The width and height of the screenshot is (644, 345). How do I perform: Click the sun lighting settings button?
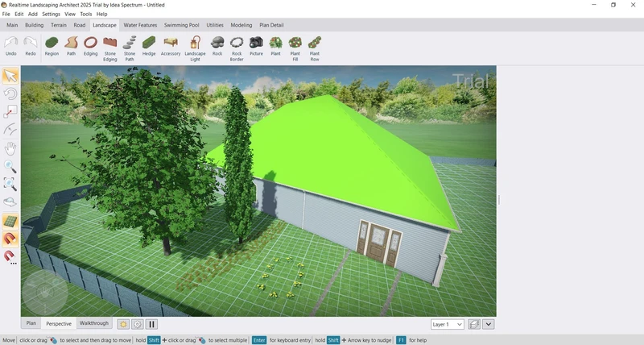123,324
